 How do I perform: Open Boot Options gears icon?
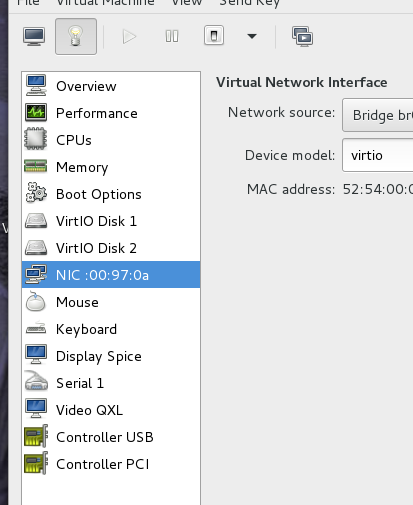(x=36, y=193)
